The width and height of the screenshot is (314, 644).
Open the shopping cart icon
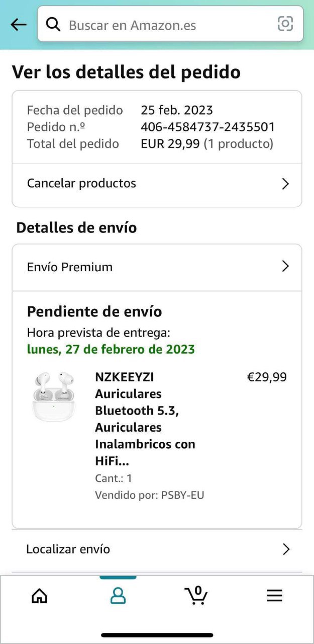tap(196, 595)
